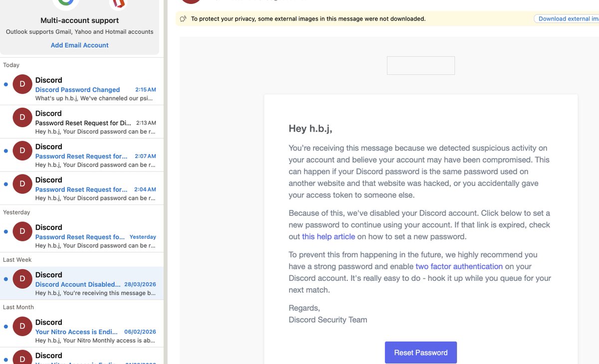Download external images for this message
This screenshot has height=364, width=599.
pyautogui.click(x=567, y=18)
